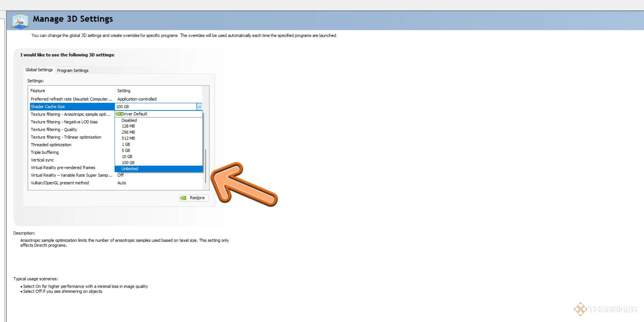Select 5 GB cache size option
The image size is (644, 322).
159,151
